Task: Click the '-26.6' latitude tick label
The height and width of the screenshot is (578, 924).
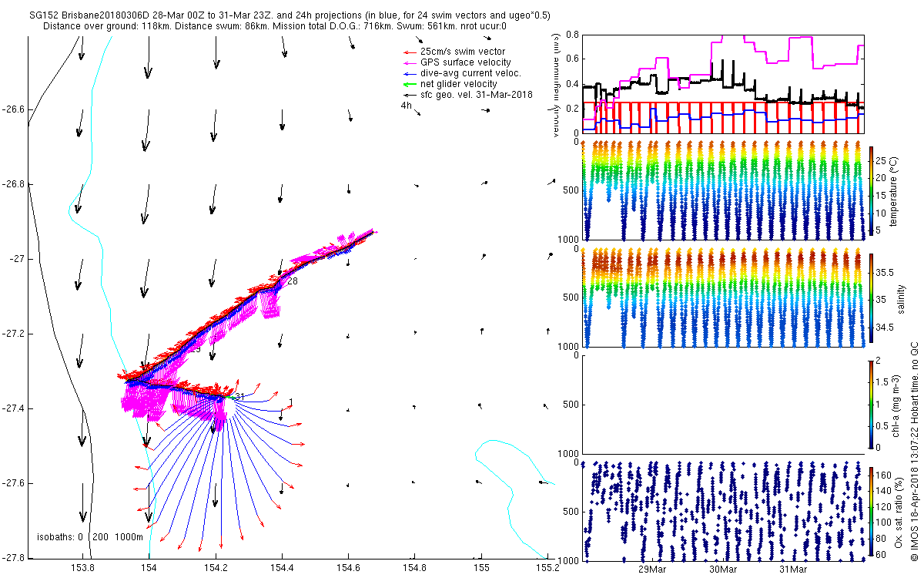Action: [x=12, y=109]
